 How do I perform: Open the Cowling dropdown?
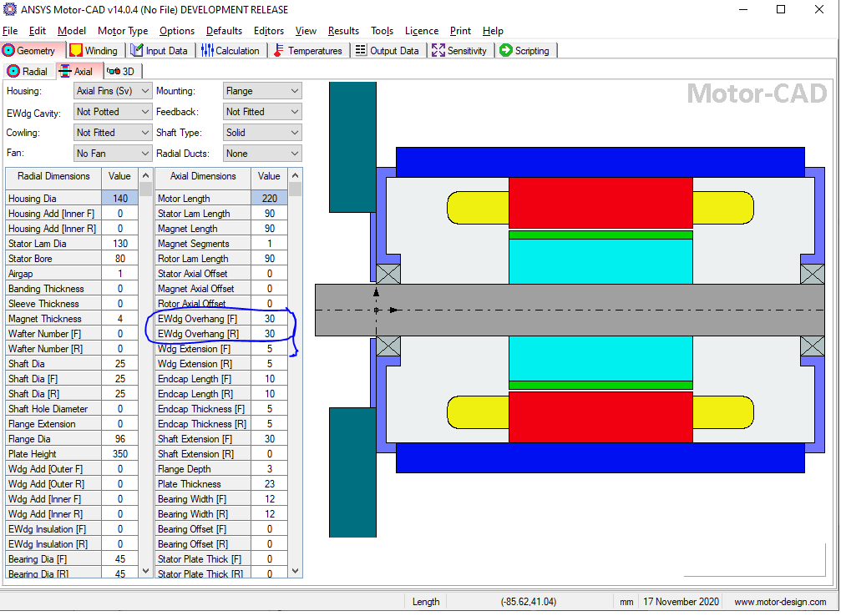point(113,133)
